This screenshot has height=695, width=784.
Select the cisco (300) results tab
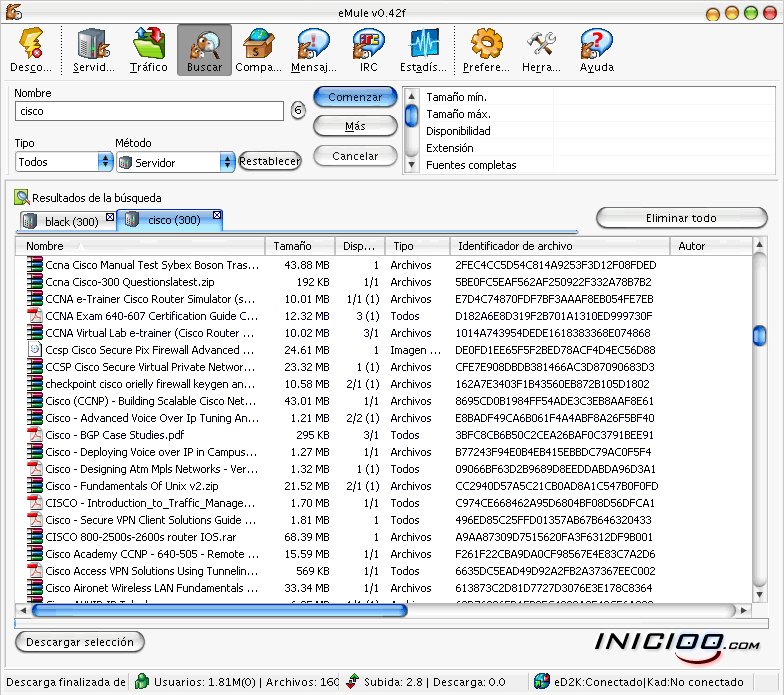tap(170, 220)
